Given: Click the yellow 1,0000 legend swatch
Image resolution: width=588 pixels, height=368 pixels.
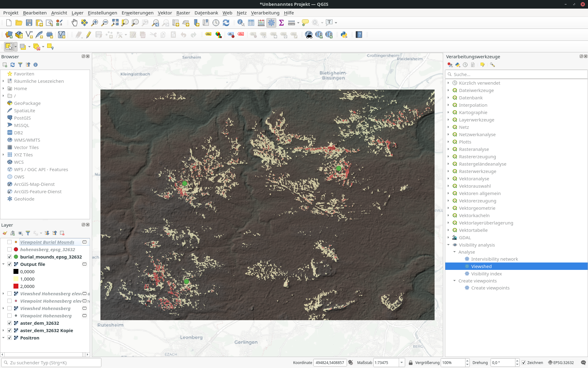Looking at the screenshot, I should pos(16,279).
